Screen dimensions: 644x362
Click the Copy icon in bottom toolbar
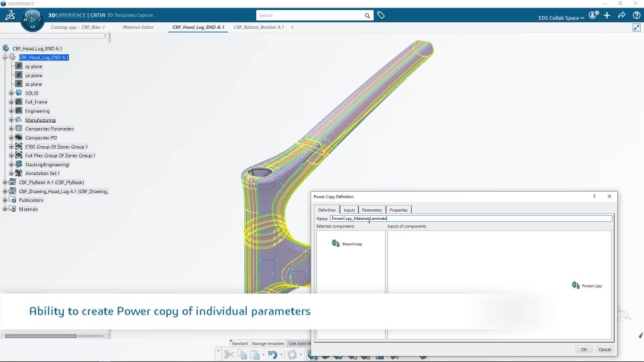[242, 355]
